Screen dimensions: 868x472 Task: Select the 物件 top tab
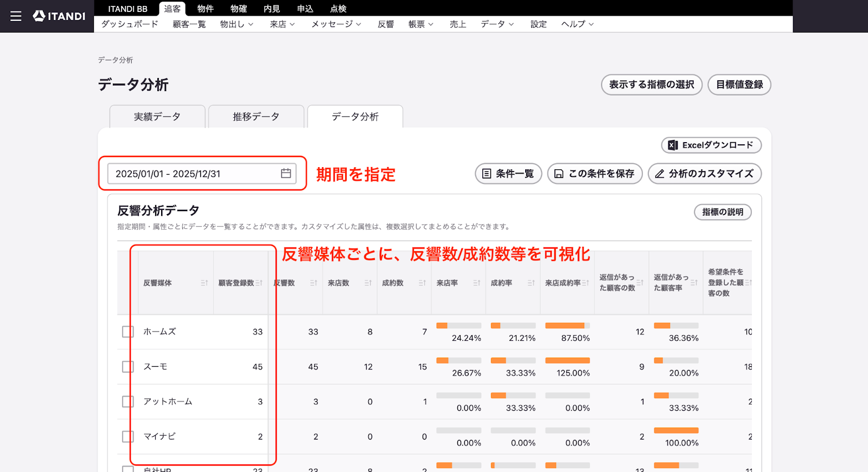pos(205,9)
